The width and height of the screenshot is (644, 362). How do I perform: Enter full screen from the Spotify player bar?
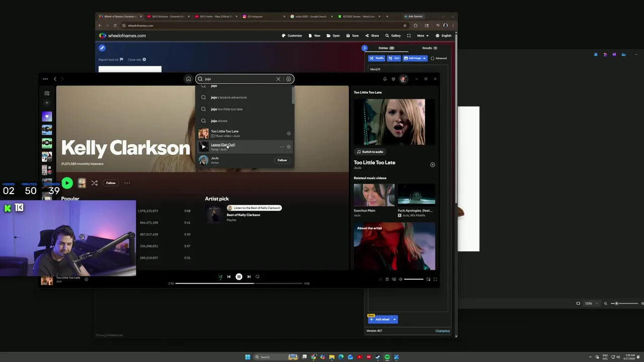[435, 279]
